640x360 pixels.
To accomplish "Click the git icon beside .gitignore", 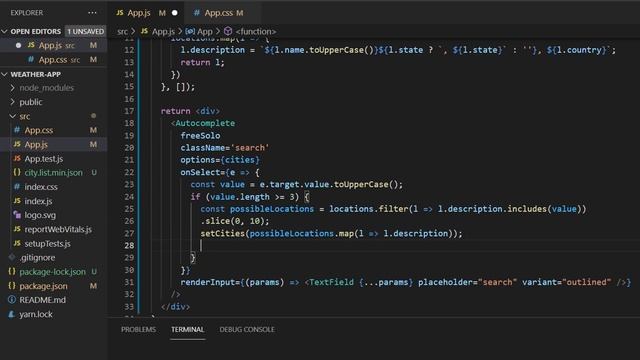I will 12,257.
